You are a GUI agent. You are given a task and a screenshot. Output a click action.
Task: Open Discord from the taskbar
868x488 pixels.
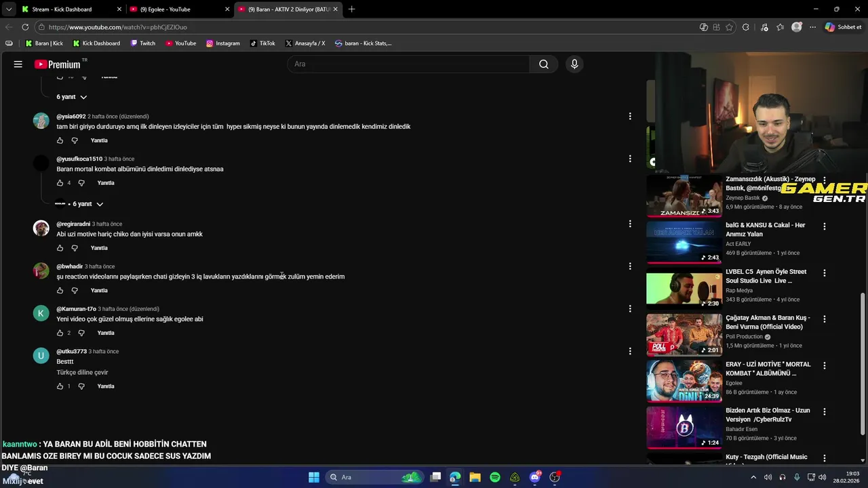pos(535,477)
